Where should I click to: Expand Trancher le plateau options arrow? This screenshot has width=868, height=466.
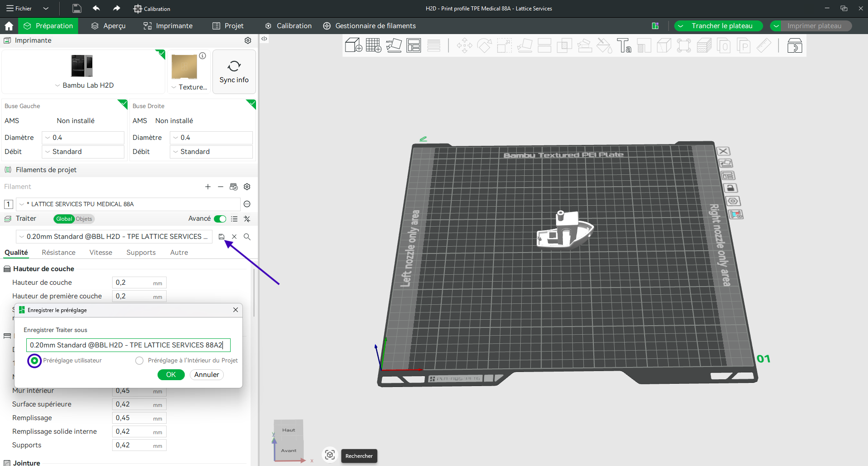(x=681, y=26)
